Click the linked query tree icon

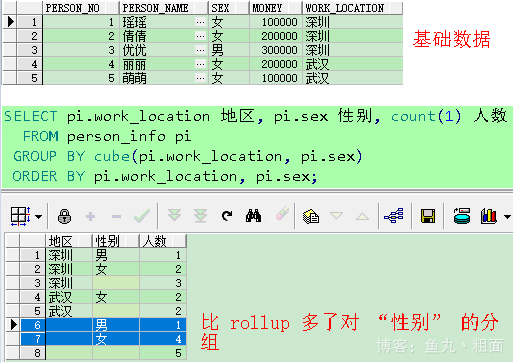[394, 216]
